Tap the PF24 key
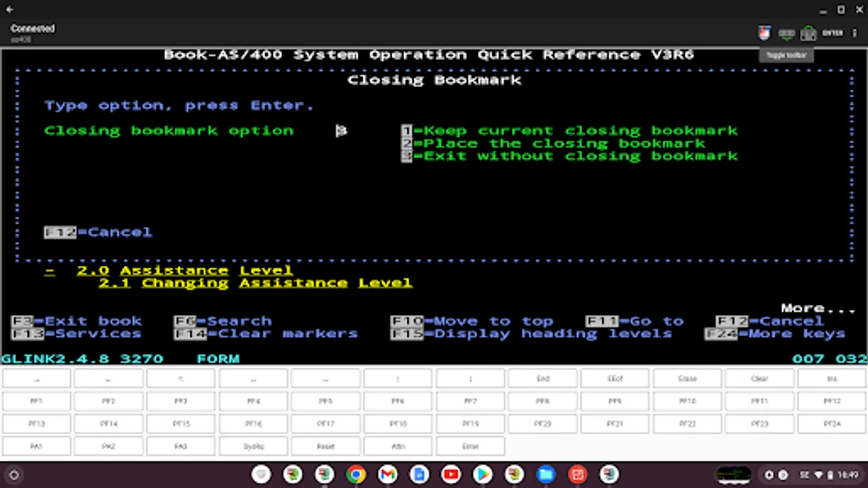The height and width of the screenshot is (488, 868). click(832, 423)
